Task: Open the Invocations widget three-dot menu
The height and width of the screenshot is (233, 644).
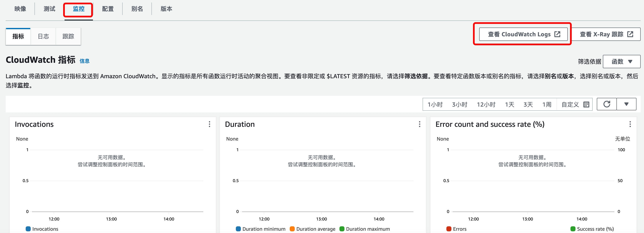Action: coord(210,124)
